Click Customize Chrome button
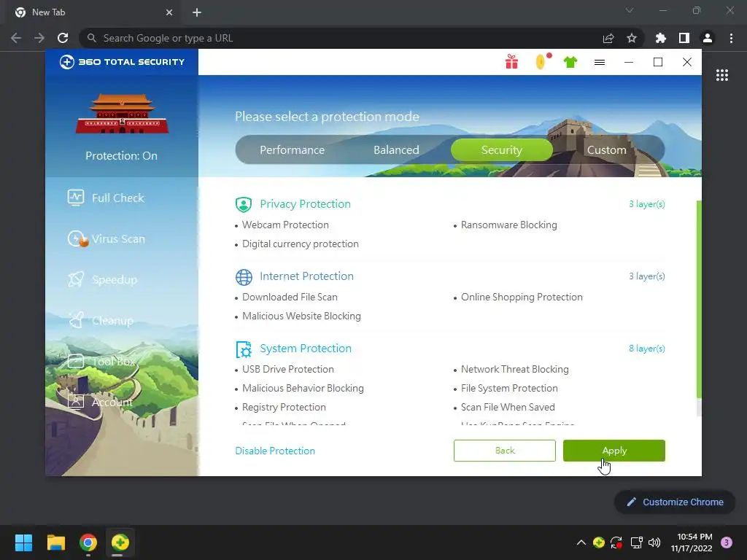This screenshot has height=560, width=747. point(675,502)
